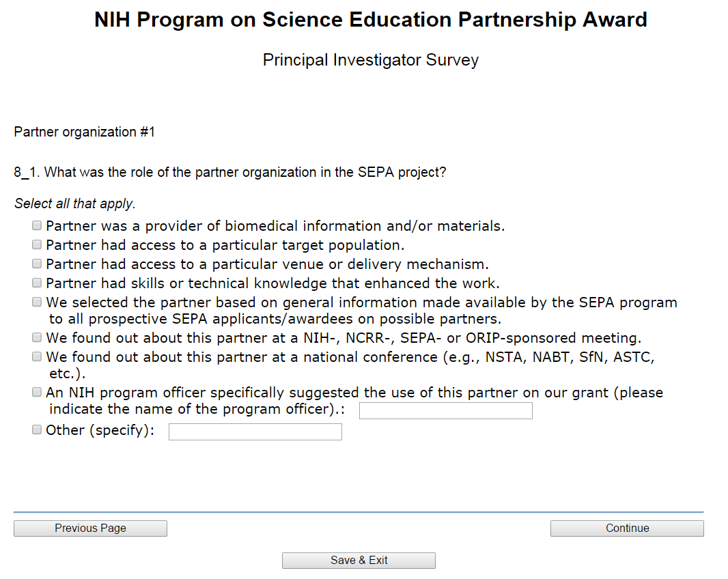Click the Save & Exit button
This screenshot has width=728, height=579.
tap(359, 561)
